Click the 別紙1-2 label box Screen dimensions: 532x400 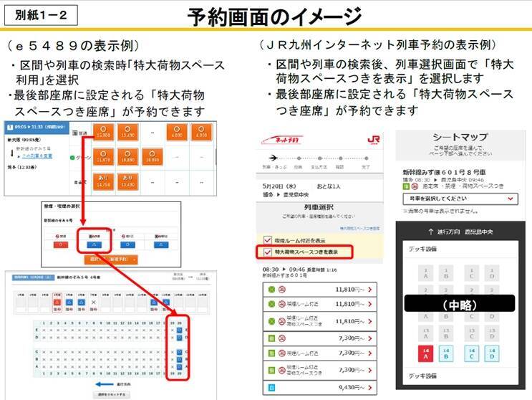(x=41, y=15)
